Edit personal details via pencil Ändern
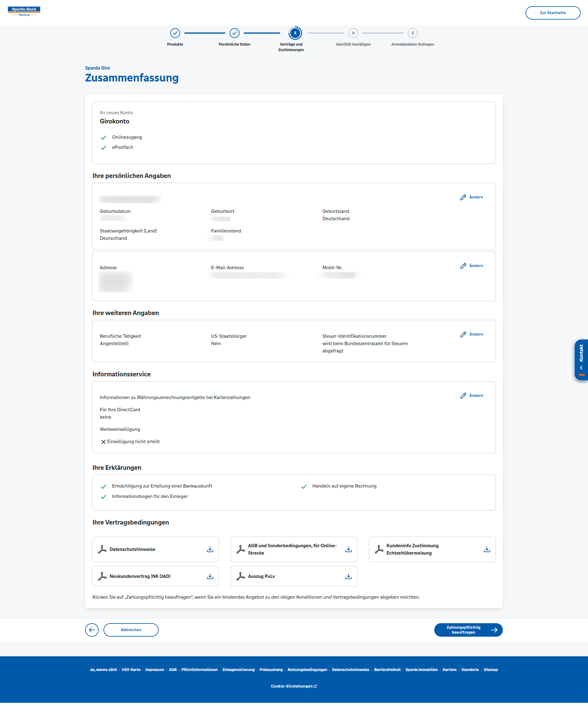 (x=472, y=197)
